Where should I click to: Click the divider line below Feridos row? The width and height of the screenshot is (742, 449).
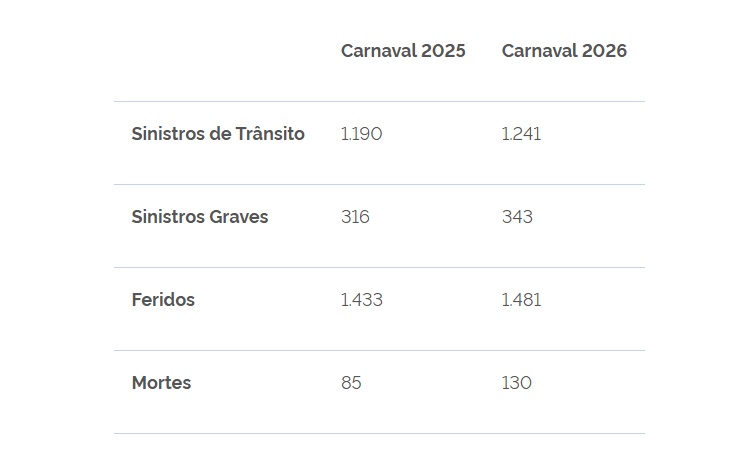[379, 350]
